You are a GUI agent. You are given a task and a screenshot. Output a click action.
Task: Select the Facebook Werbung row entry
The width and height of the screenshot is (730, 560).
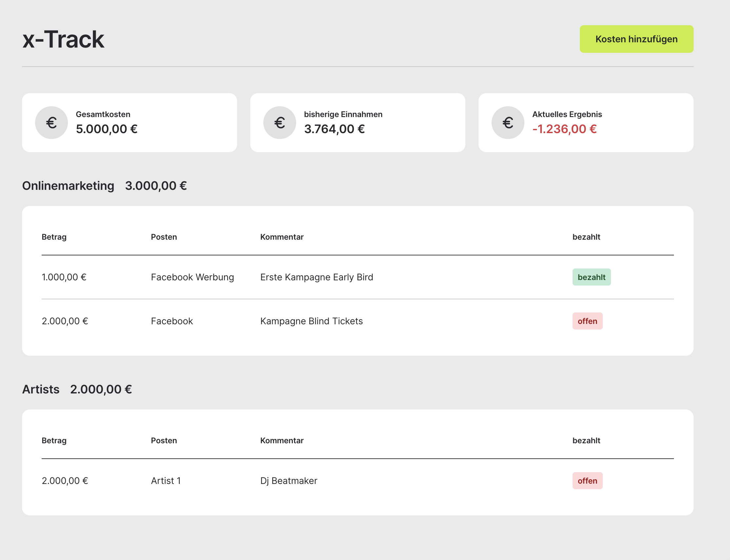192,277
